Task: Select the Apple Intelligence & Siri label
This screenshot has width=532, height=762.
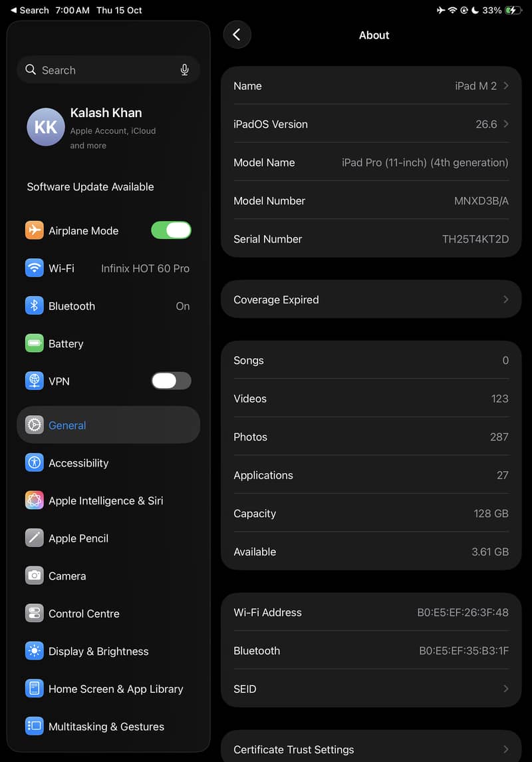Action: click(106, 500)
